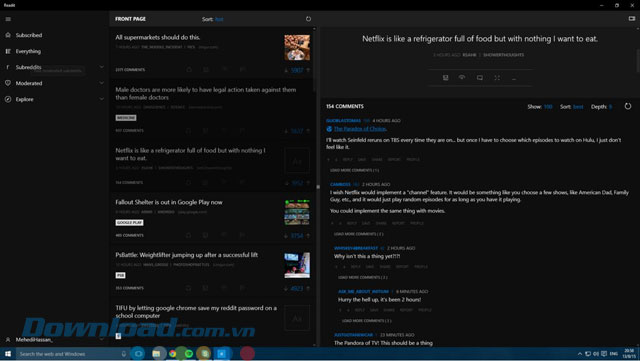Load more comments under 'Why isn't this a thing'
Viewport: 640px width, 361px height.
pos(362,277)
